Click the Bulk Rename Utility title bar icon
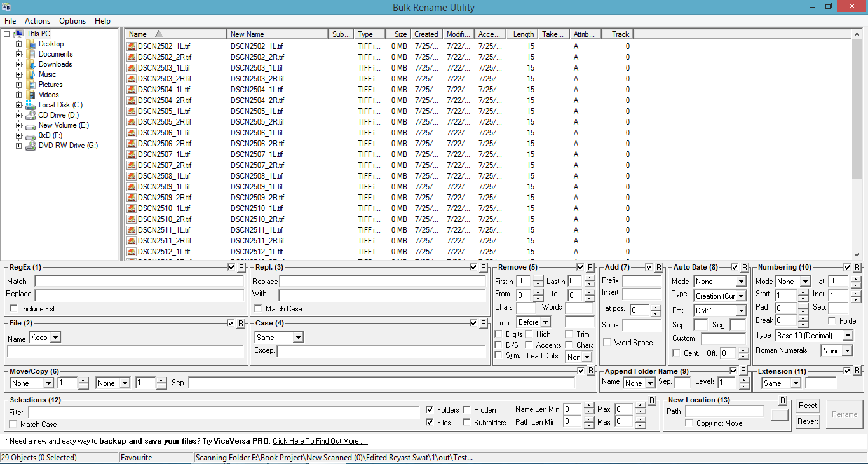 (8, 6)
